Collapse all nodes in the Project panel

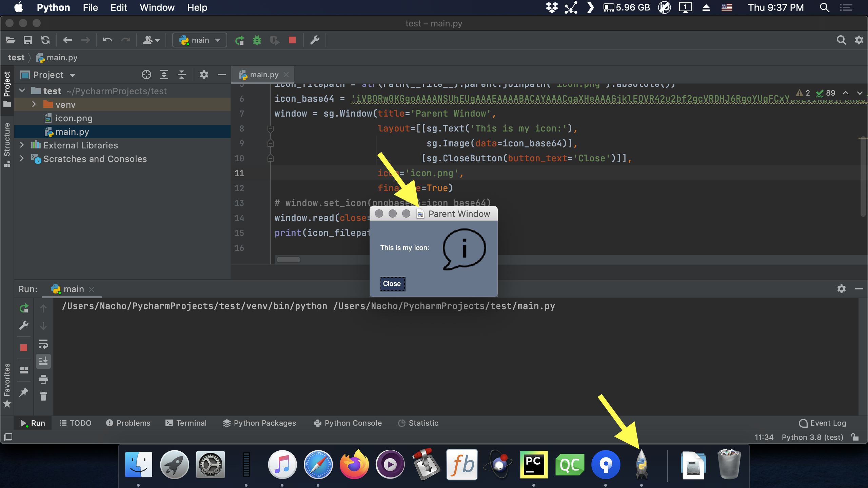pyautogui.click(x=182, y=75)
